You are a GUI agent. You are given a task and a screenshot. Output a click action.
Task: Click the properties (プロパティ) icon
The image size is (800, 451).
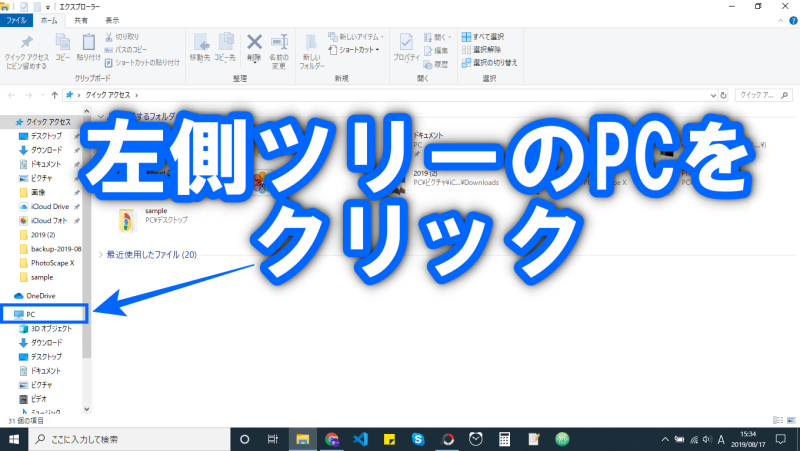click(406, 48)
